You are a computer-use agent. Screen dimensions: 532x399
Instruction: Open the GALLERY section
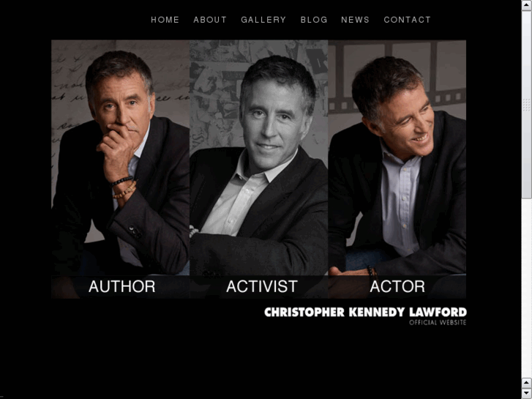point(263,20)
